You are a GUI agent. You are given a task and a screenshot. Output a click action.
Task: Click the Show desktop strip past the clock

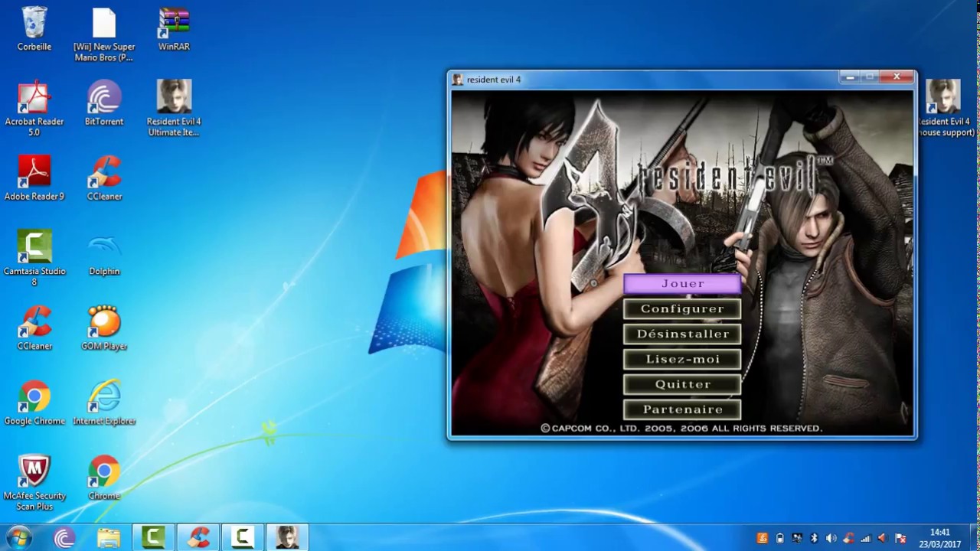pos(974,538)
